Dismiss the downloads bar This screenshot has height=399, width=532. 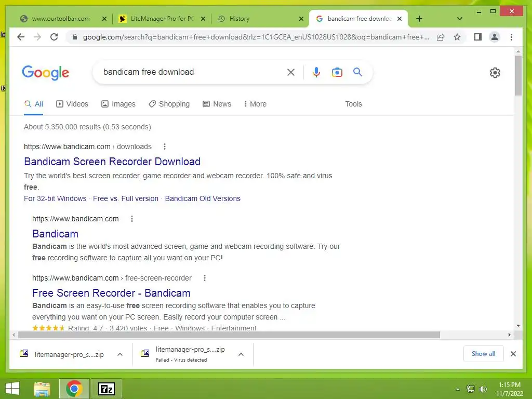pyautogui.click(x=513, y=354)
